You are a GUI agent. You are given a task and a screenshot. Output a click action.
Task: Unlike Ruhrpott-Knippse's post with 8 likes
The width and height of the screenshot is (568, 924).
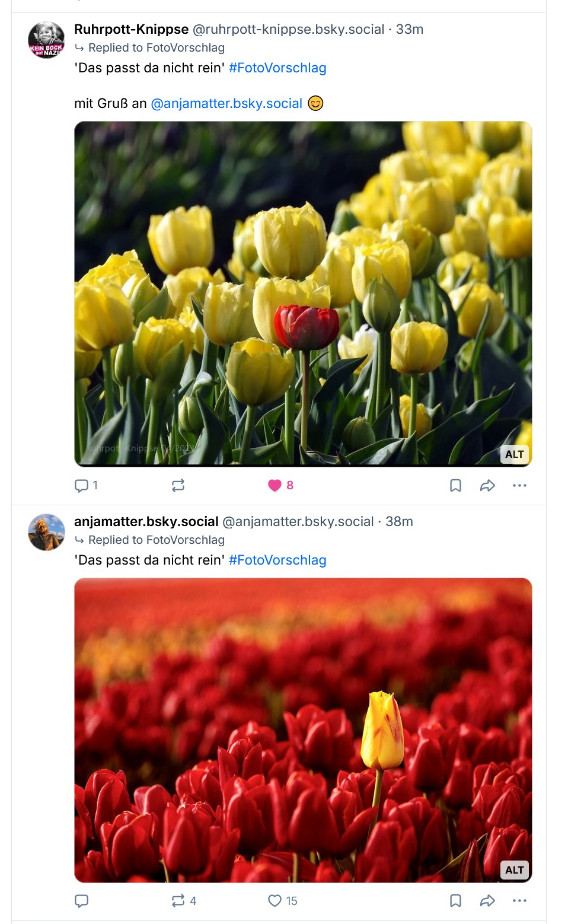click(x=275, y=486)
